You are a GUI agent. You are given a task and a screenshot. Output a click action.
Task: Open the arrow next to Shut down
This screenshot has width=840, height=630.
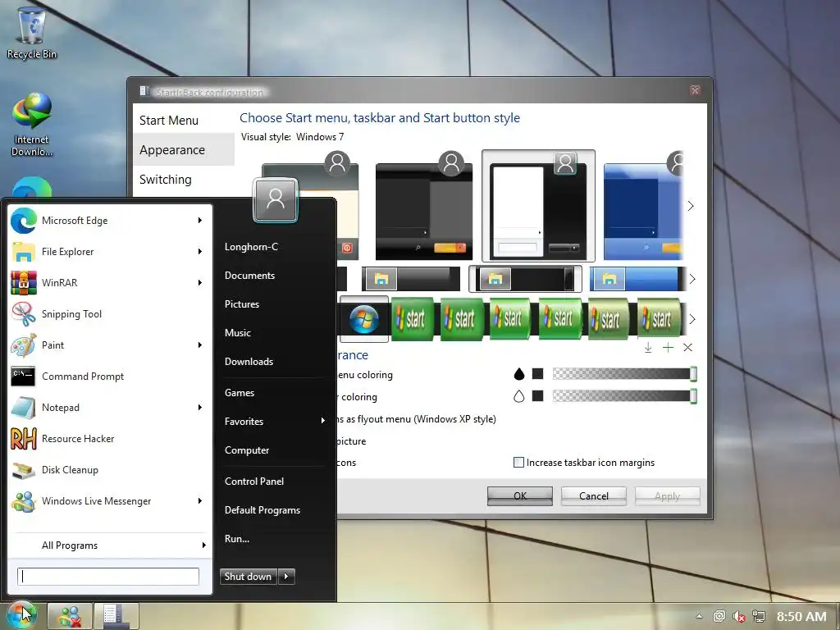coord(286,577)
